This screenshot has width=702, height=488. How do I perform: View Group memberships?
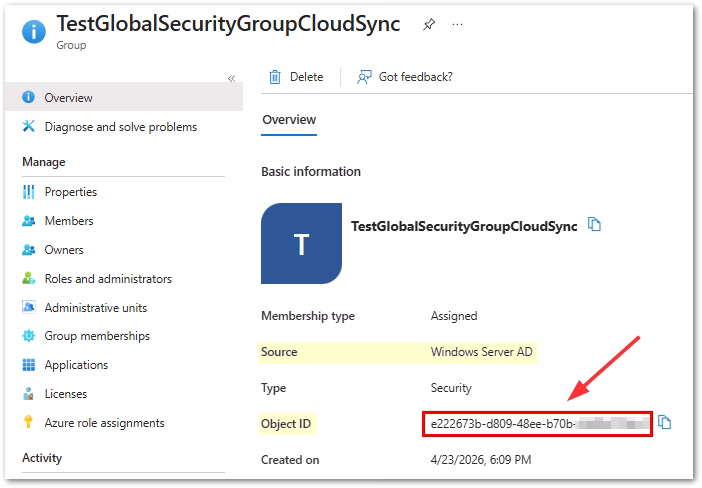pos(97,336)
